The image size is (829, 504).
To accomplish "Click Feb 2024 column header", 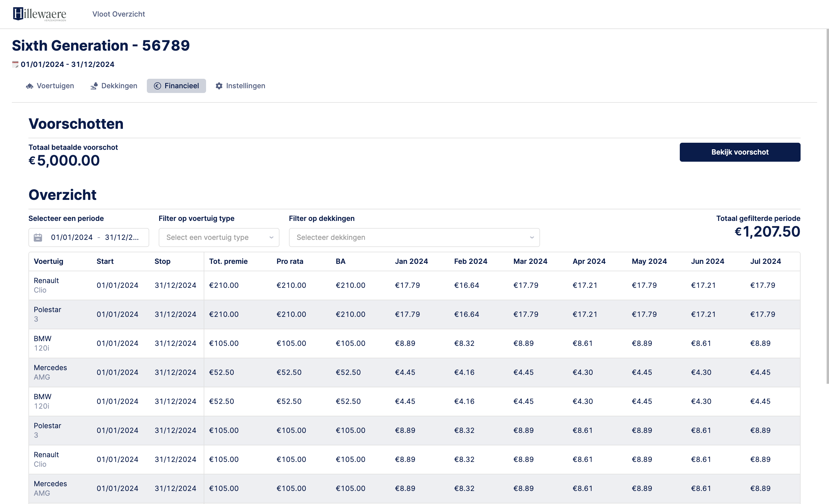I will [470, 261].
